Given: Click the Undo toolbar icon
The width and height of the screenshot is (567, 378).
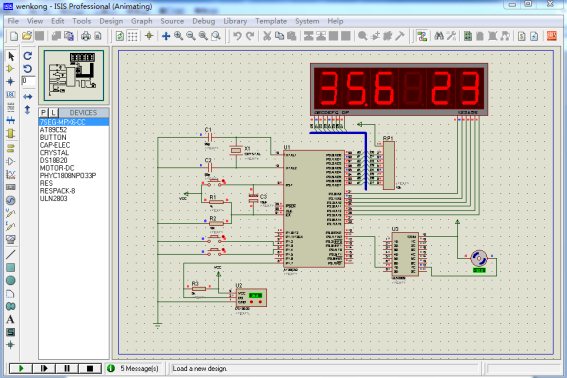Looking at the screenshot, I should coord(237,36).
